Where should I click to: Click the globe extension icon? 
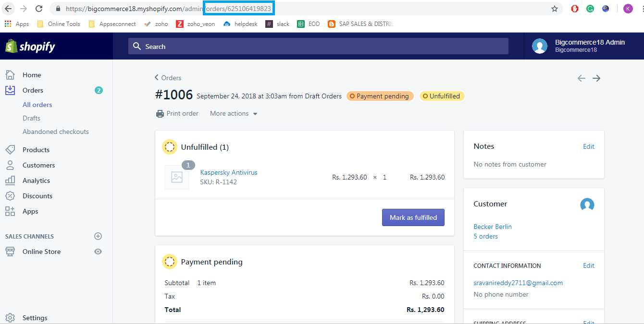click(606, 9)
